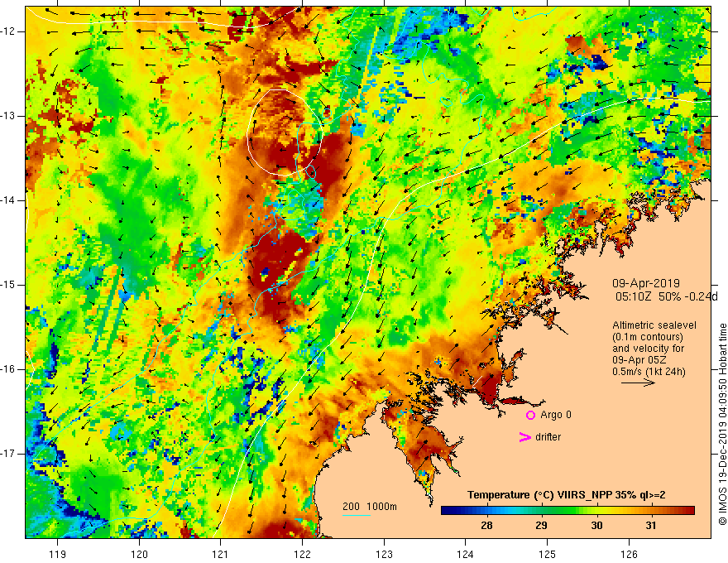The image size is (728, 563).
Task: Click the magenta Argo circle legend marker
Action: pyautogui.click(x=530, y=416)
